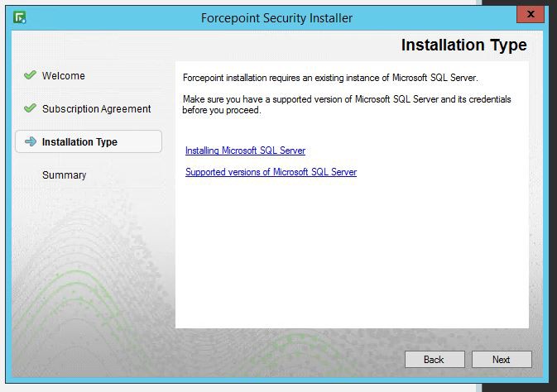The width and height of the screenshot is (557, 392).
Task: Click the checkmark next to Subscription Agreement
Action: point(30,108)
